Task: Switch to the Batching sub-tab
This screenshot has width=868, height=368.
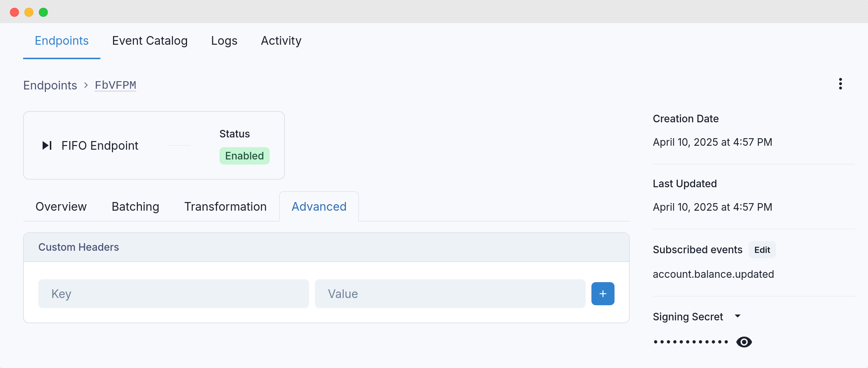Action: point(135,207)
